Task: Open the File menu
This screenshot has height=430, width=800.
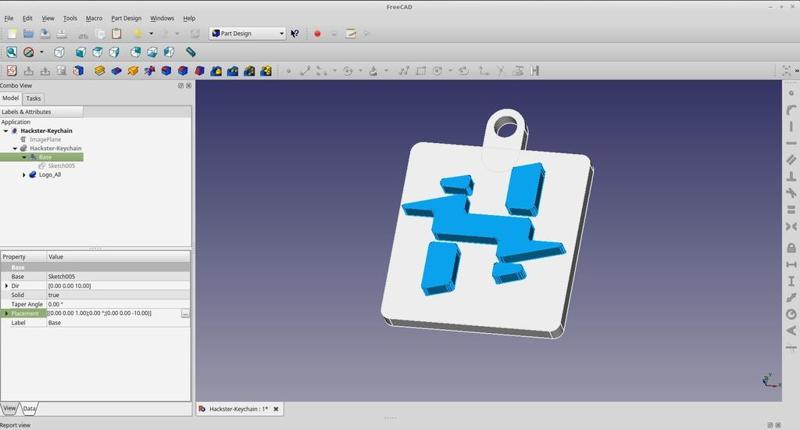Action: (x=9, y=18)
